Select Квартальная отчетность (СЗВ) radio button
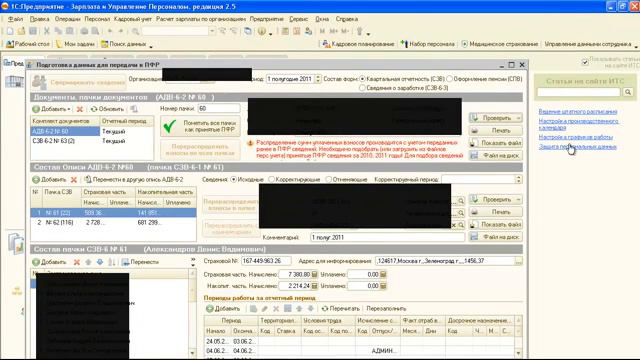The image size is (640, 360). [x=362, y=79]
